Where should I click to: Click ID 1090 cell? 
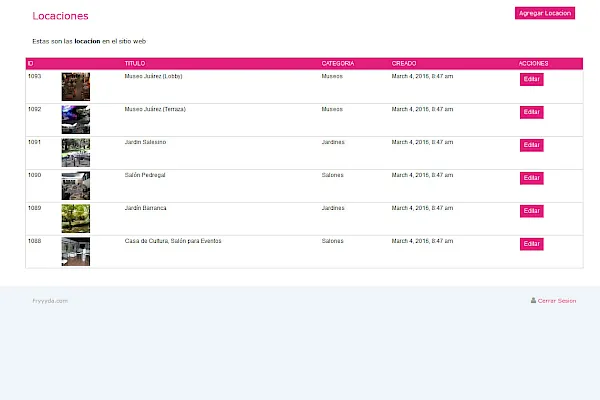coord(34,175)
